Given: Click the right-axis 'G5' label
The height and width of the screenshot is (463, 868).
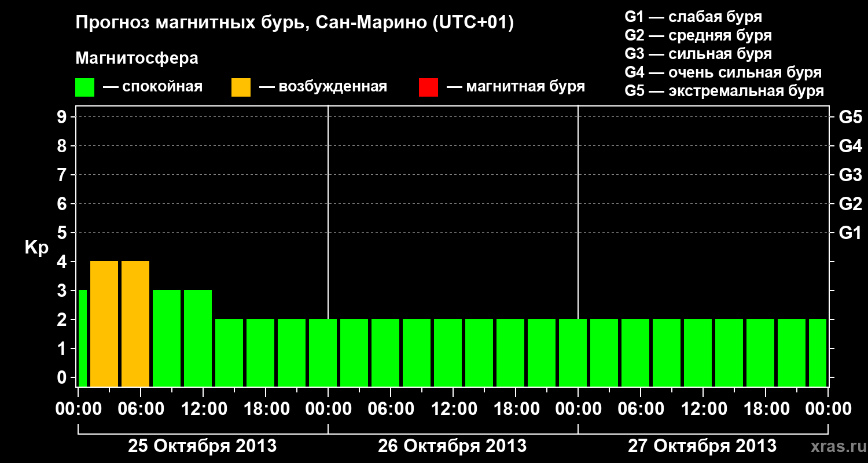Looking at the screenshot, I should pos(851,117).
